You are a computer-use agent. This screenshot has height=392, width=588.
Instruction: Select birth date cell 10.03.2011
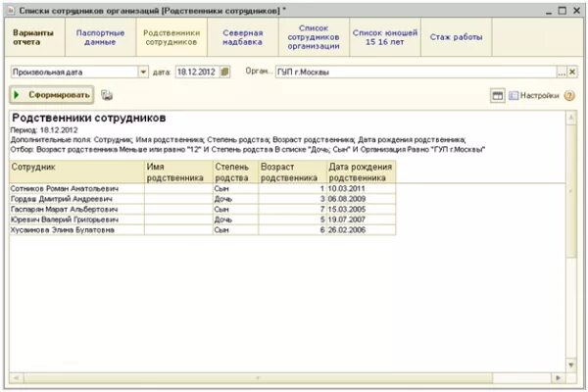pyautogui.click(x=362, y=188)
